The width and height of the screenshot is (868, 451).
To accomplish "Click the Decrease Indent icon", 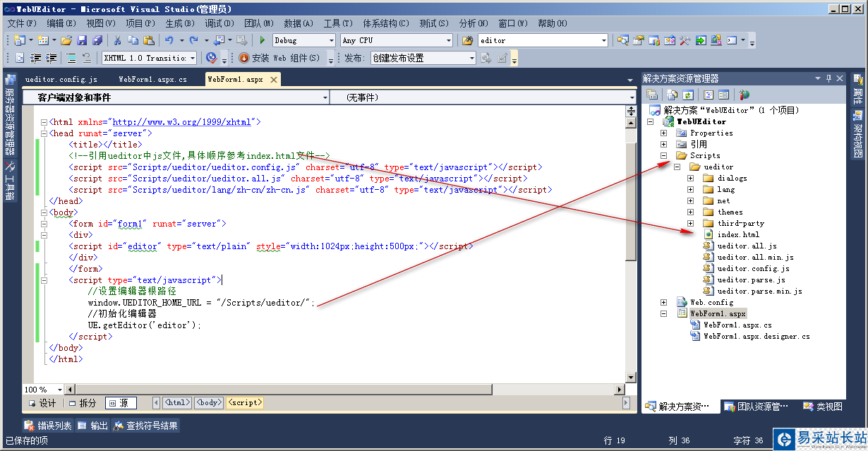I will pos(37,58).
